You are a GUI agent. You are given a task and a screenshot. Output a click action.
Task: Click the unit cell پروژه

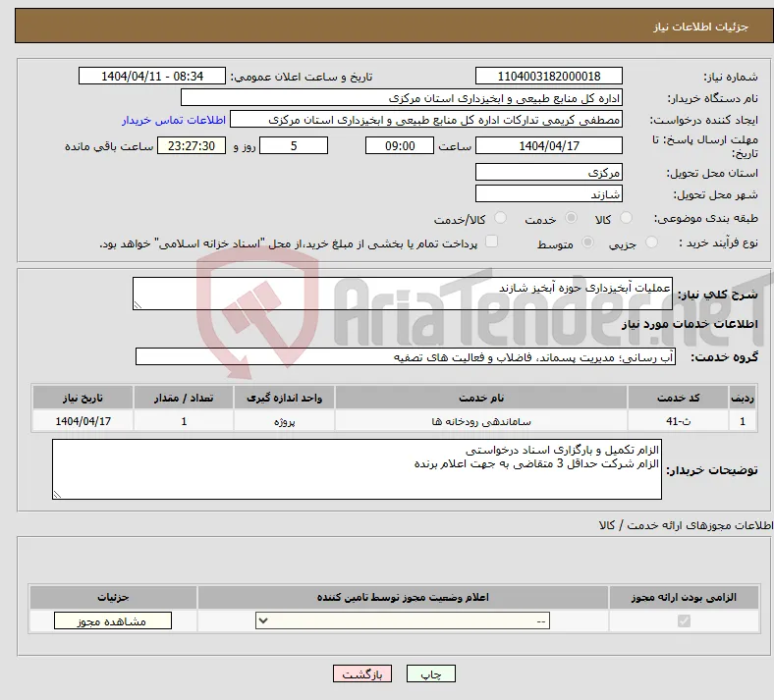284,421
